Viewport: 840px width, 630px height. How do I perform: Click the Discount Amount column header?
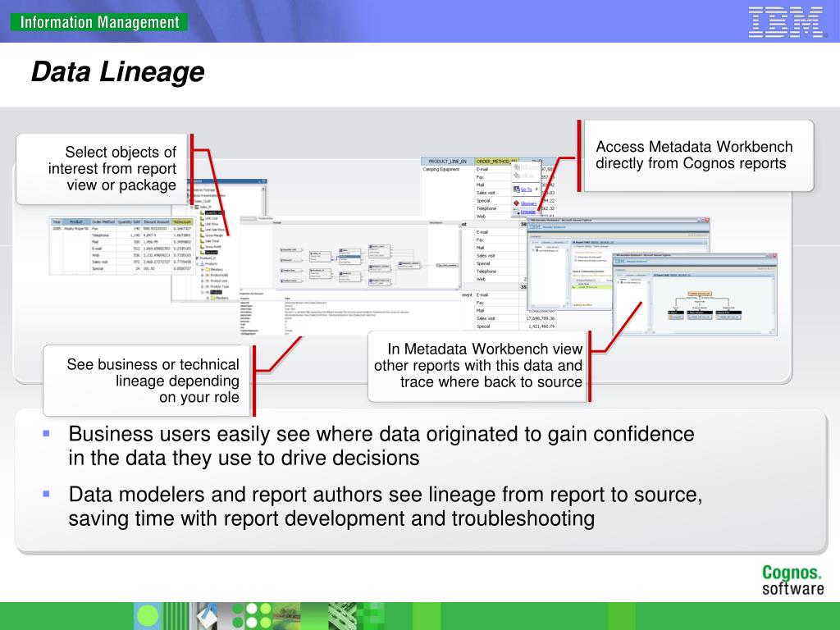156,221
